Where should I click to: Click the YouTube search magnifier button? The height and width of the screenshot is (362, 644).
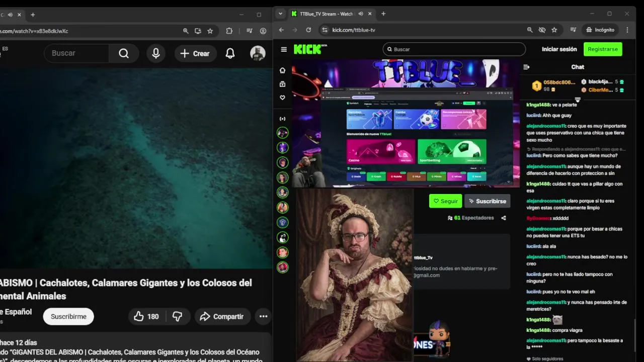coord(124,53)
